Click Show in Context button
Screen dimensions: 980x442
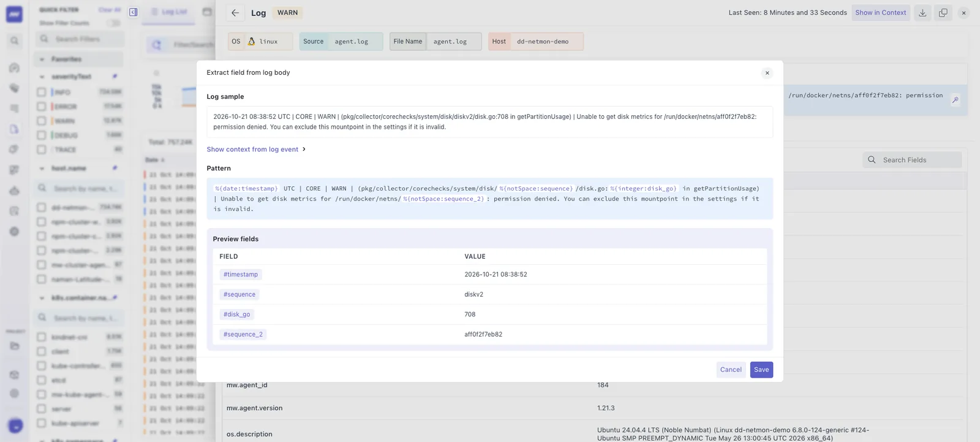tap(881, 13)
